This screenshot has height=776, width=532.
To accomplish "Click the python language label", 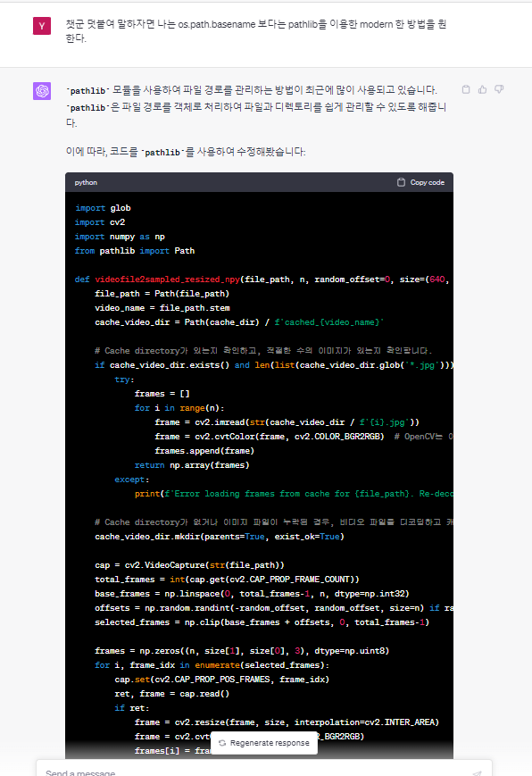I will [86, 183].
